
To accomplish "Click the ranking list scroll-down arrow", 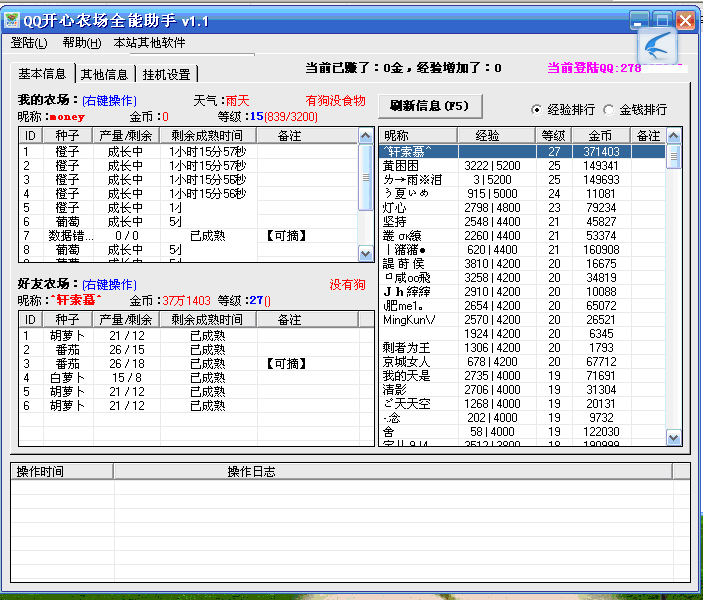I will click(x=673, y=437).
